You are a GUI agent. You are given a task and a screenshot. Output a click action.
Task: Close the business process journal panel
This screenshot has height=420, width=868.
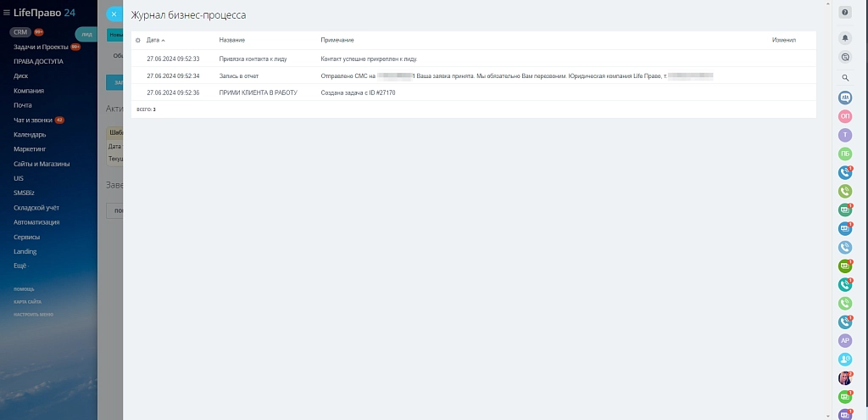tap(114, 14)
